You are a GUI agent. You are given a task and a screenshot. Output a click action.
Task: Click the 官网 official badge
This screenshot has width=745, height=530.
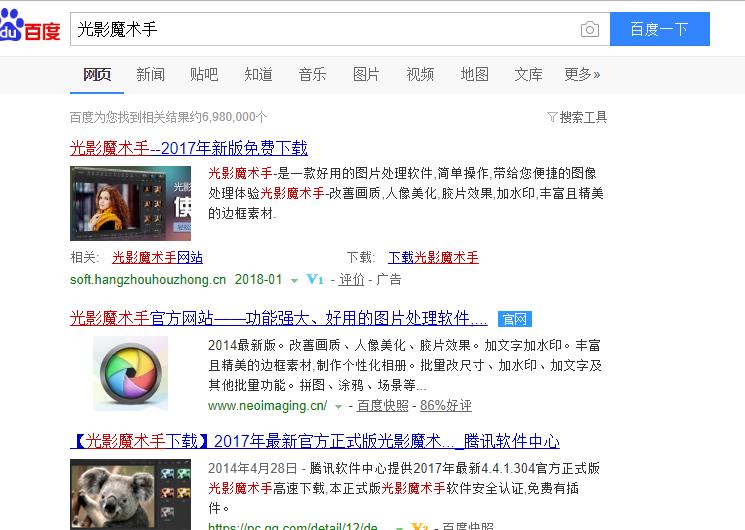coord(515,319)
